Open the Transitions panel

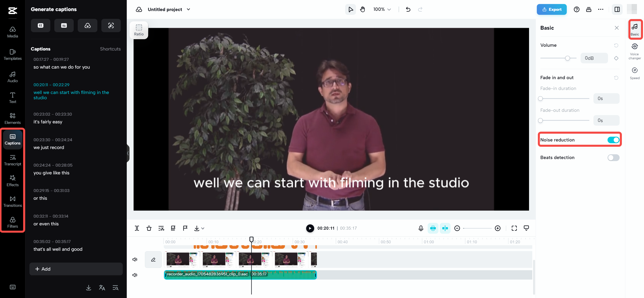coord(12,201)
